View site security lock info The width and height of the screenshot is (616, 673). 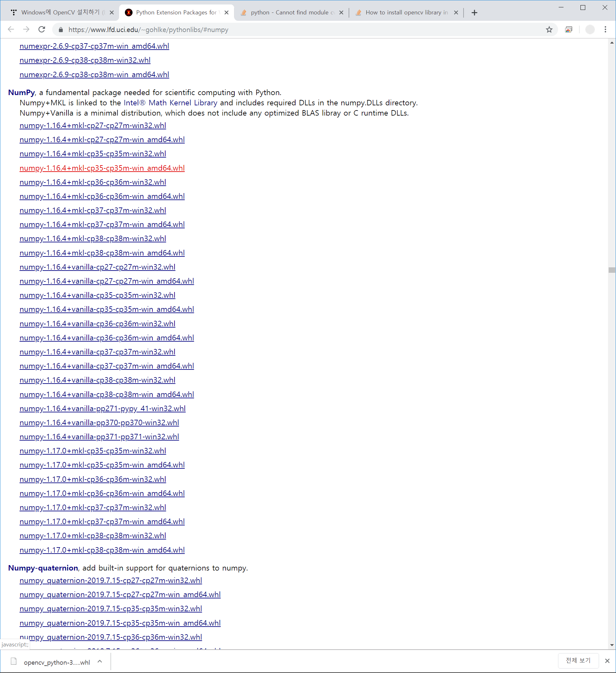tap(61, 30)
